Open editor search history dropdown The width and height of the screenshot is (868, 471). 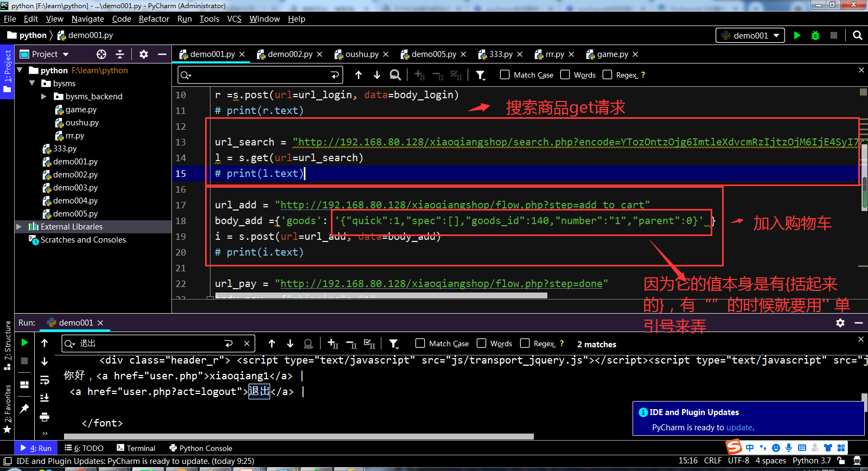coord(186,75)
